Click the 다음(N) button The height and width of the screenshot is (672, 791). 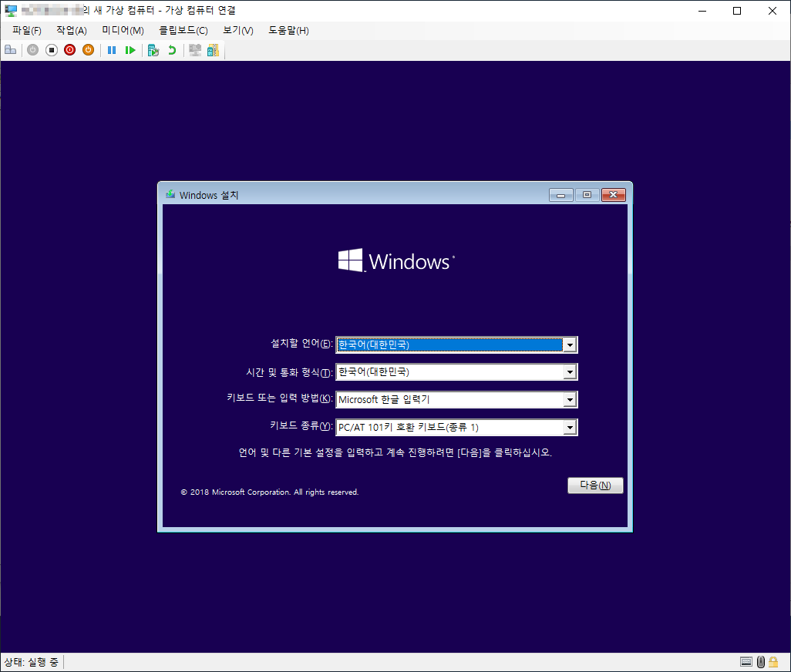pos(594,485)
